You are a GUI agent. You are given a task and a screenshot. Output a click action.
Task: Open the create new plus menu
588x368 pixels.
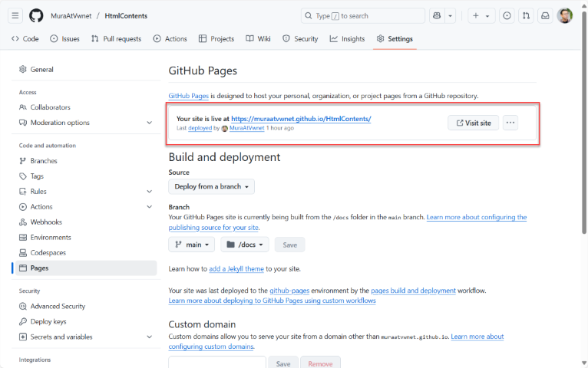(x=481, y=16)
